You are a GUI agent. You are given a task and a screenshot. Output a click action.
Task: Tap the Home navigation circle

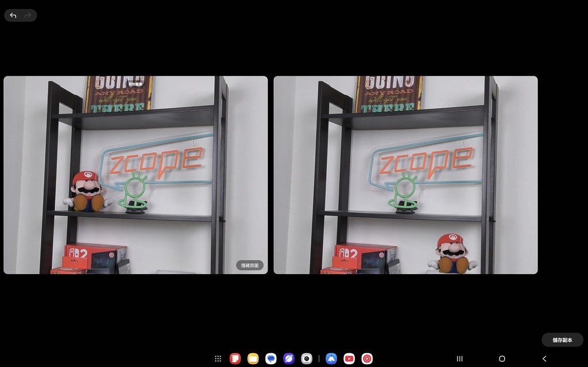[502, 359]
